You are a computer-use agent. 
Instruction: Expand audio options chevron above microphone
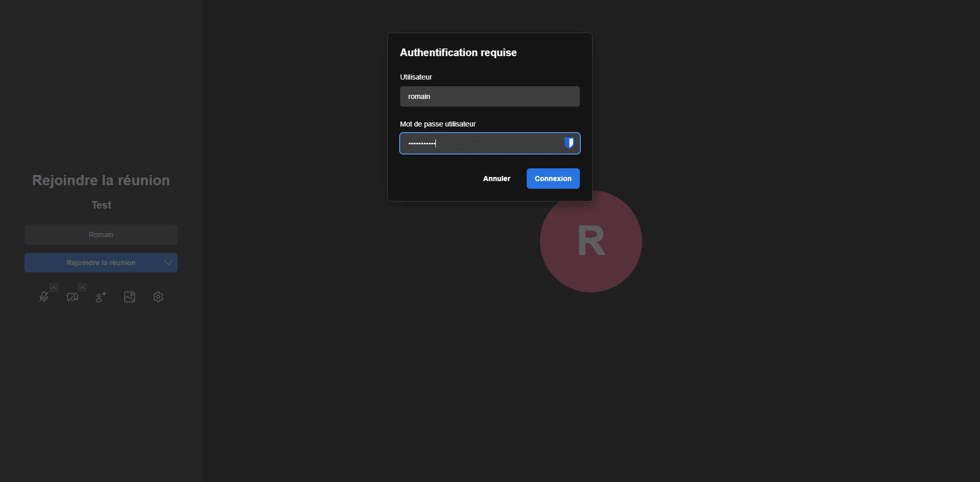(x=54, y=288)
